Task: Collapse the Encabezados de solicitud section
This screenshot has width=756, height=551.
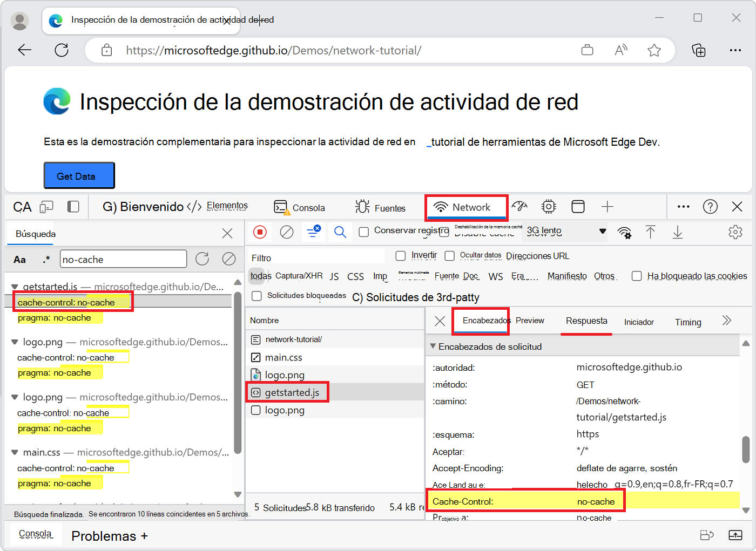Action: tap(434, 346)
